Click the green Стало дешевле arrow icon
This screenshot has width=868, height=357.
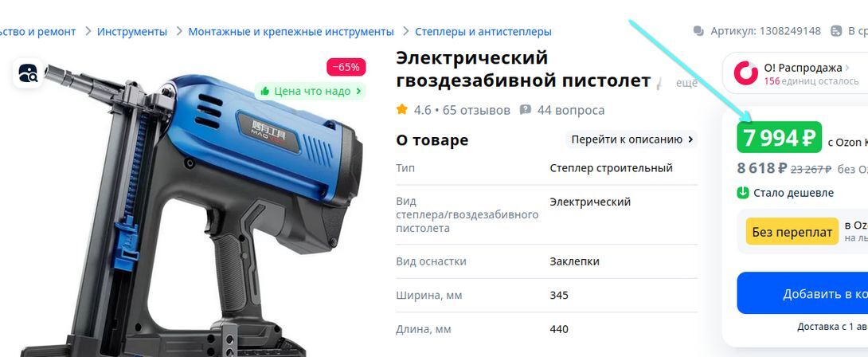(x=742, y=192)
